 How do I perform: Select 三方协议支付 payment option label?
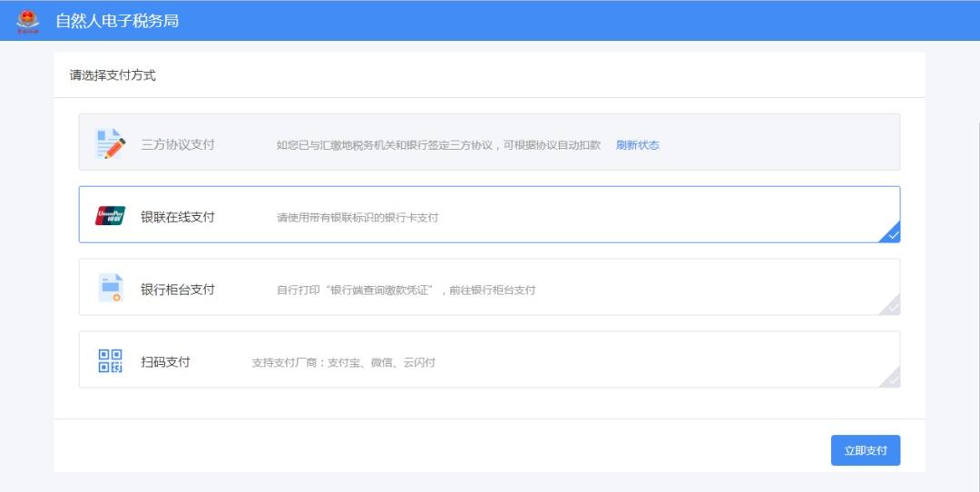pos(178,144)
